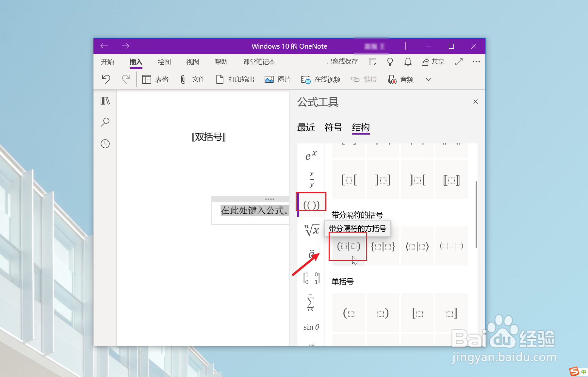Select the 结构 equation tab
Image resolution: width=588 pixels, height=377 pixels.
pos(361,127)
